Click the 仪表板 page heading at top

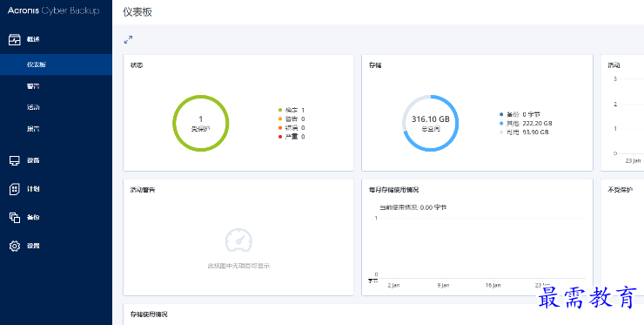(138, 12)
